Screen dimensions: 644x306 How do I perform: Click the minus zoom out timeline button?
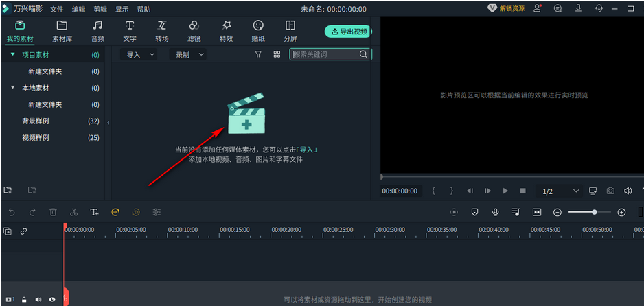[x=557, y=212]
